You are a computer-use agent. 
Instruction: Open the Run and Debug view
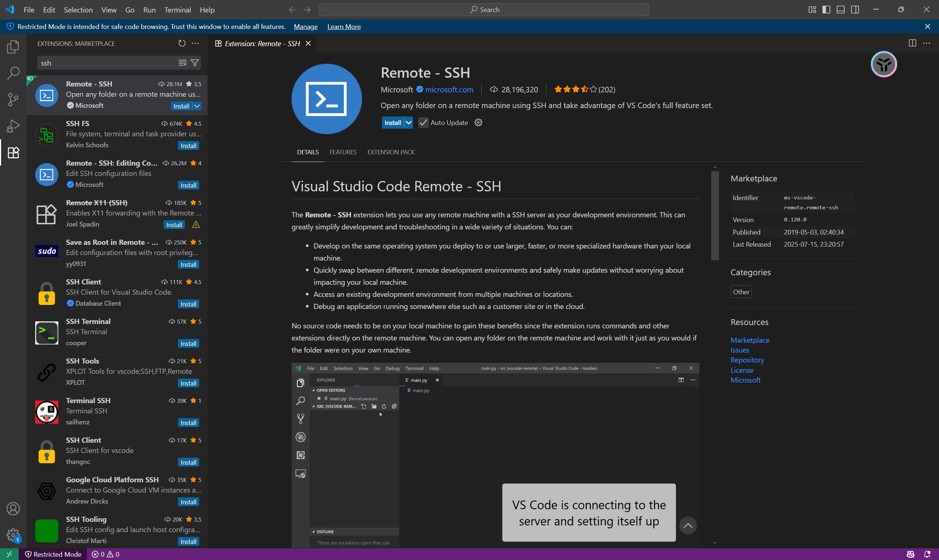click(x=13, y=126)
